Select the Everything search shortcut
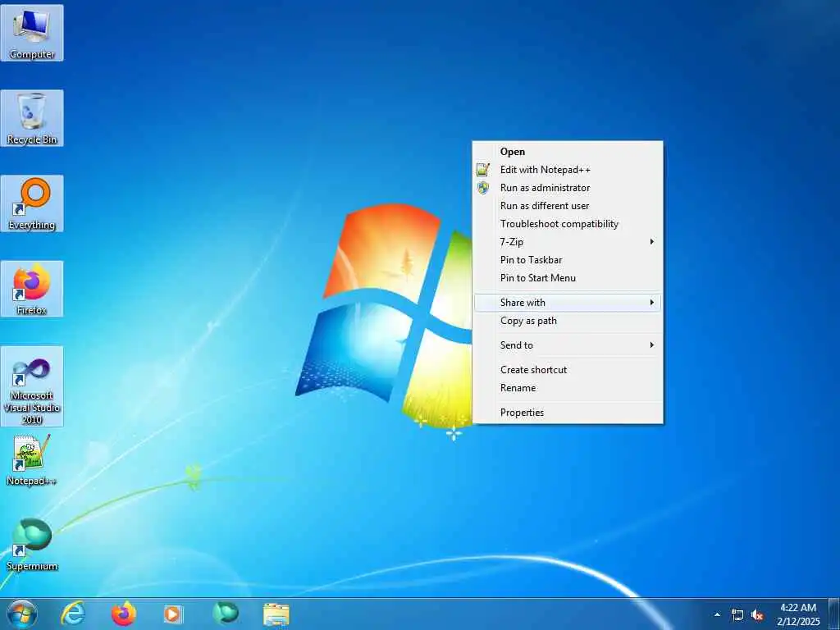840x630 pixels. pyautogui.click(x=32, y=203)
